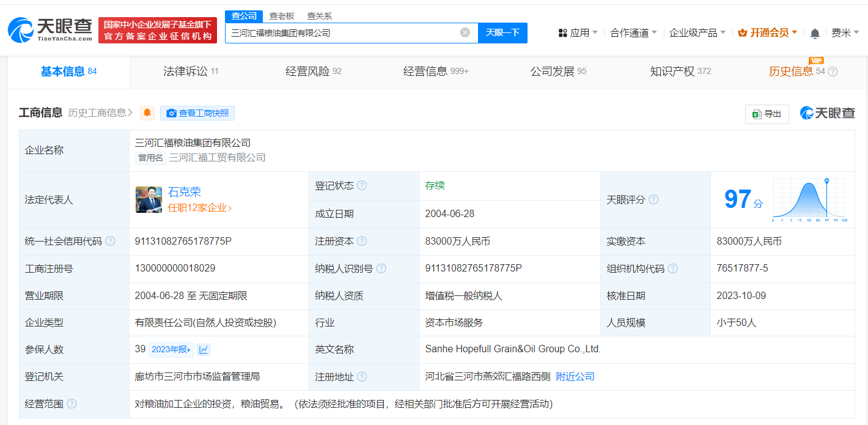Click the clear icon in the search box
This screenshot has height=425, width=868.
(466, 33)
